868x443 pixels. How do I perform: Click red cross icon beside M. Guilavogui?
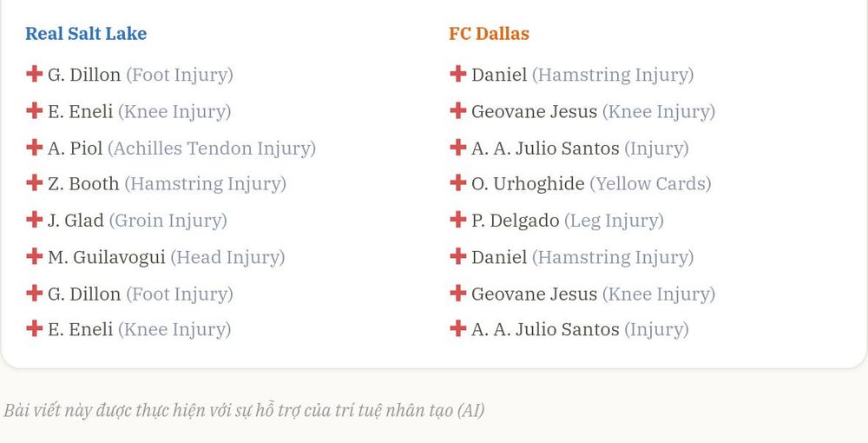[35, 256]
